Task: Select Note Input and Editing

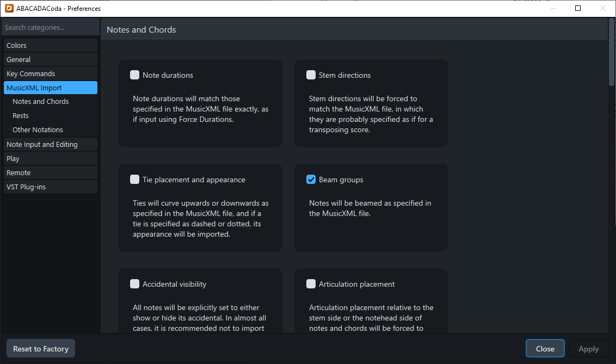Action: pos(50,144)
